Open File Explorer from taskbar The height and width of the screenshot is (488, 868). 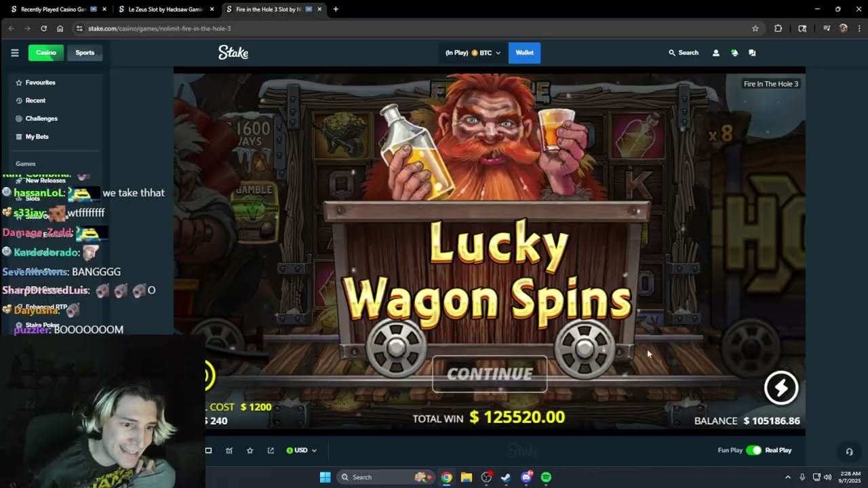click(x=467, y=477)
